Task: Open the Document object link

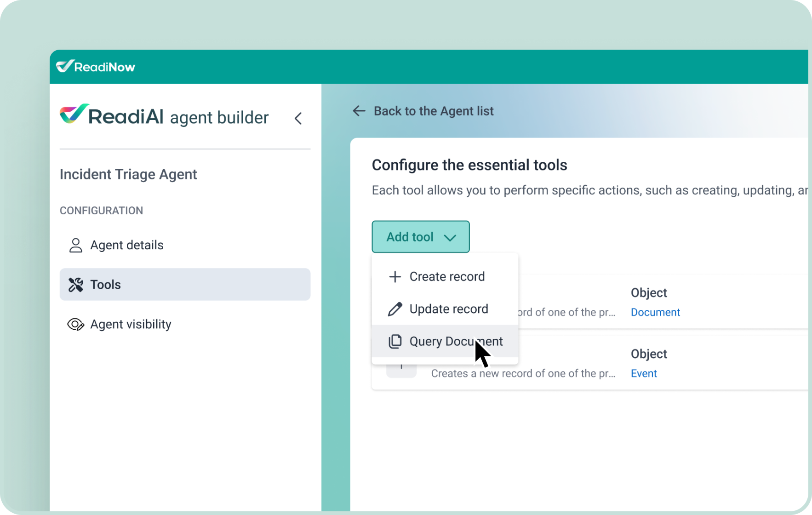Action: [655, 312]
